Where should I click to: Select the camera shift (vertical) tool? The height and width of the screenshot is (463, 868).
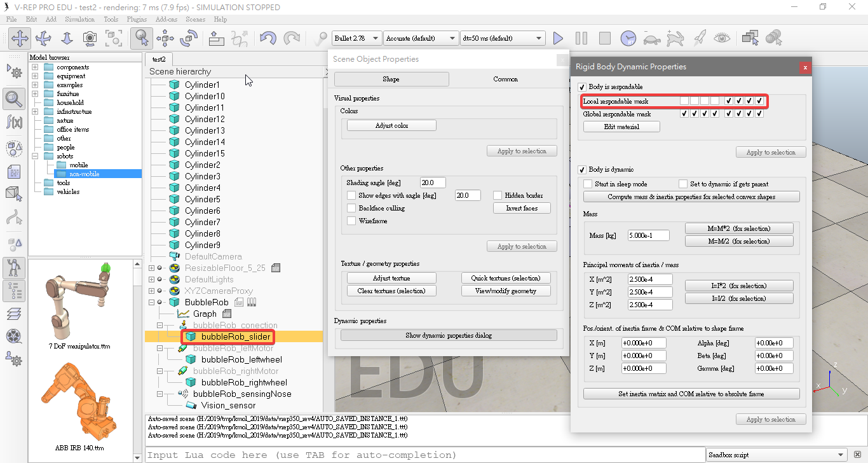[67, 38]
